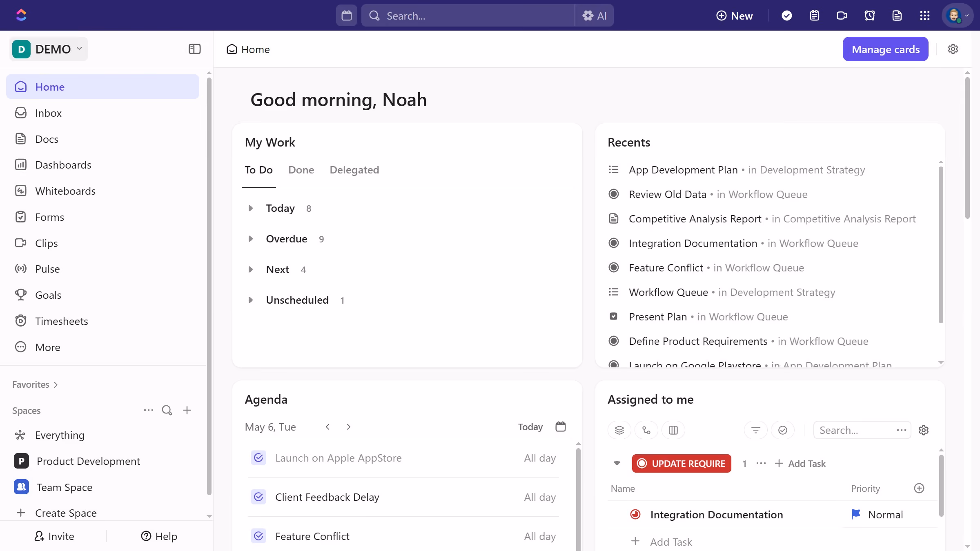Collapse the UPDATE REQUIRE group
This screenshot has width=980, height=551.
click(617, 463)
